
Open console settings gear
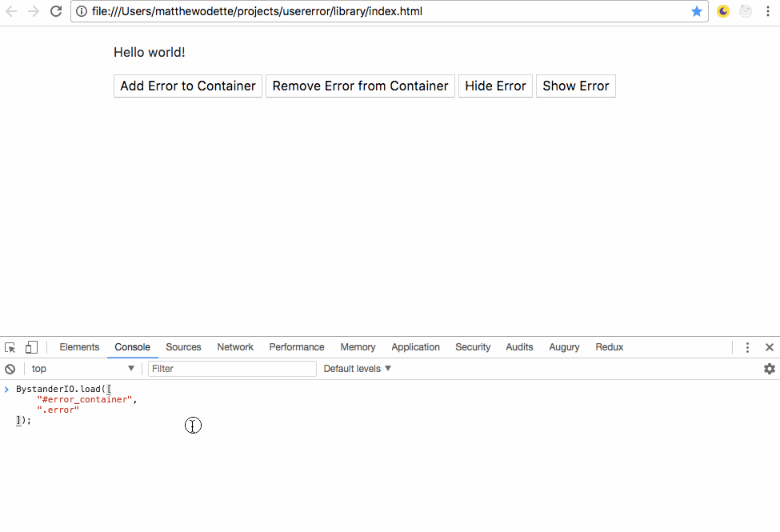tap(769, 369)
